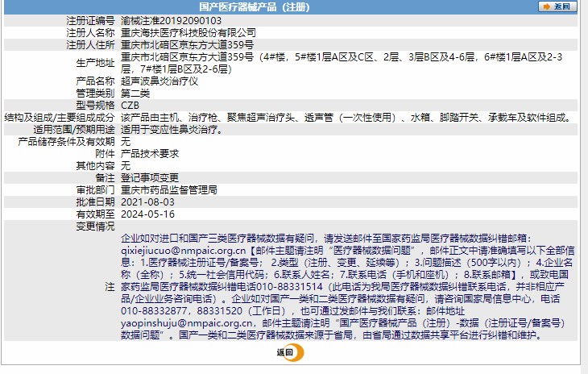588x374 pixels.
Task: Select the text 适用于变应性鼻炎治疗。
Action: 172,130
